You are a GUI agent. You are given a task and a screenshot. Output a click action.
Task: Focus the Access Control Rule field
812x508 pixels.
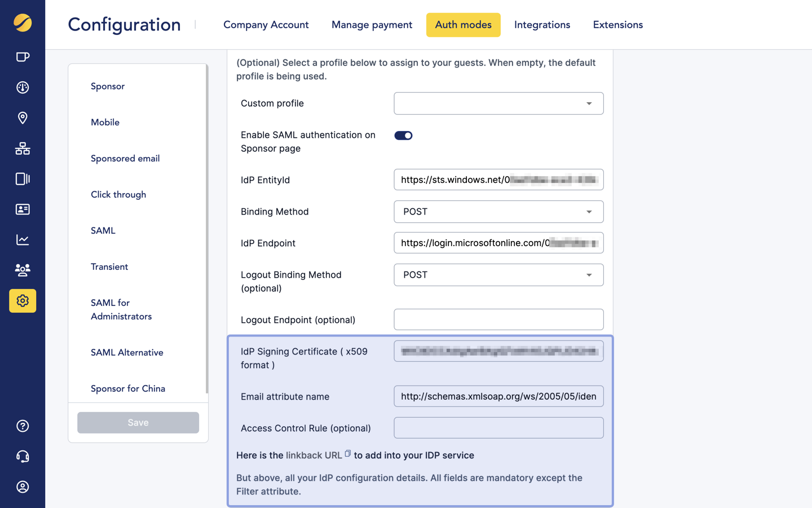pyautogui.click(x=498, y=428)
